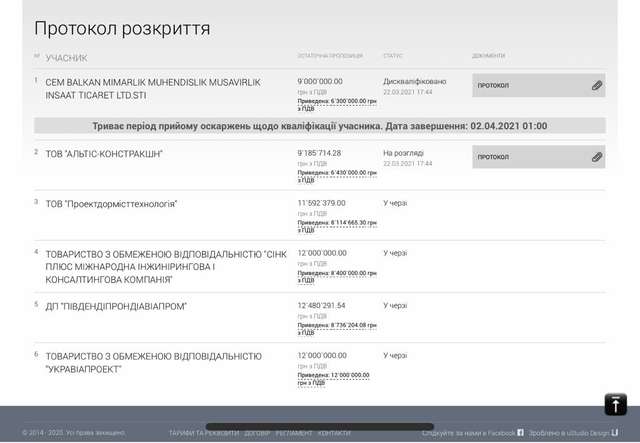
Task: Click paperclip icon for SEM BALKAN protocol
Action: tap(596, 86)
